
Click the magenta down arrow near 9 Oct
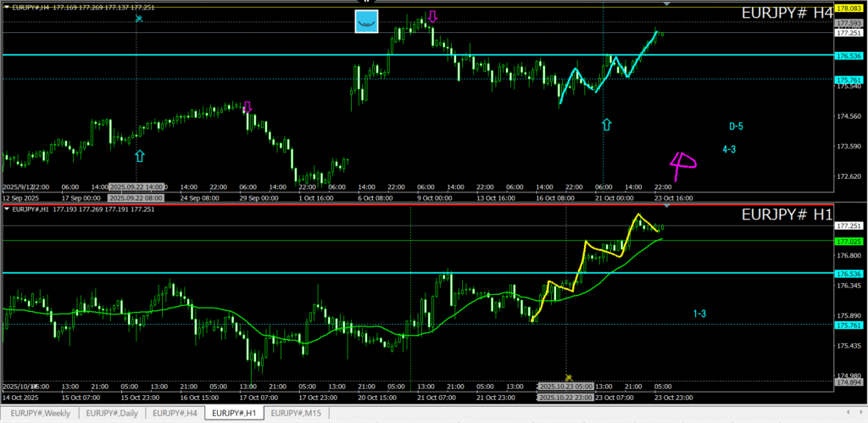point(432,16)
